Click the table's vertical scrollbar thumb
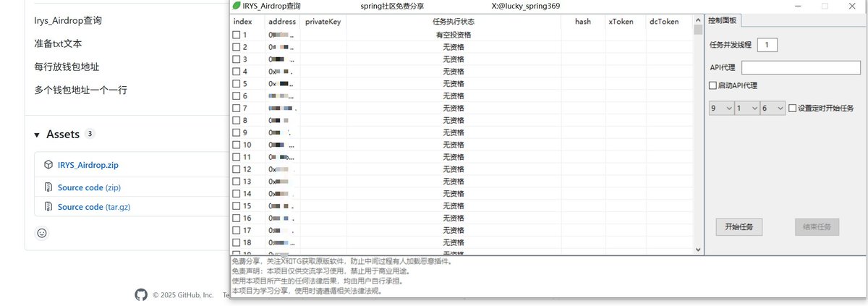 click(x=698, y=30)
